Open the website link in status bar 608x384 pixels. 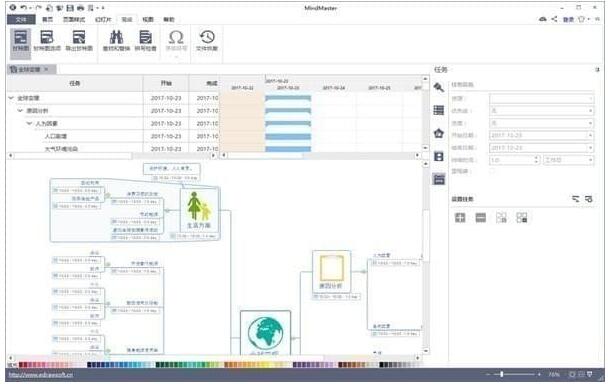click(40, 375)
